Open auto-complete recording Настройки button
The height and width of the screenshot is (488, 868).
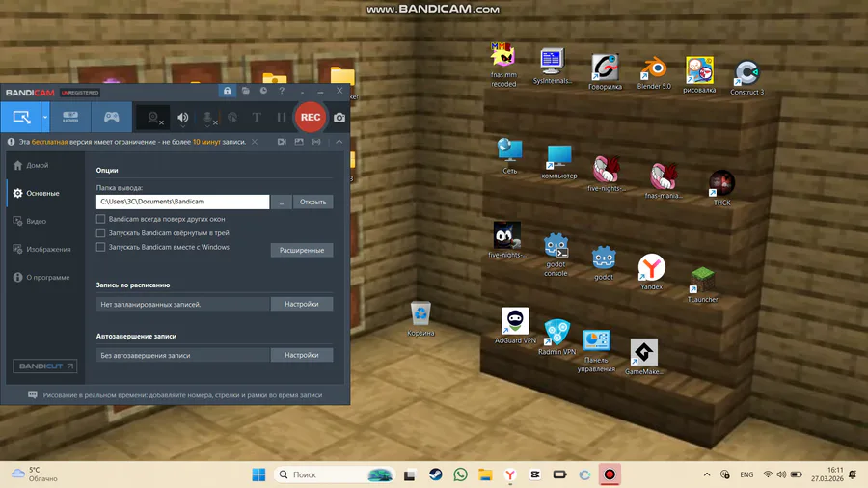302,355
